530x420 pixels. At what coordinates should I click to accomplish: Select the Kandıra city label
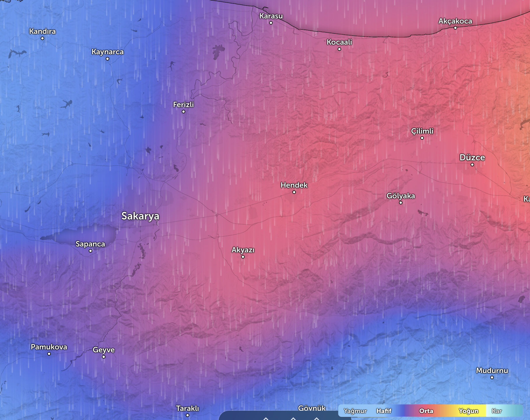point(42,31)
